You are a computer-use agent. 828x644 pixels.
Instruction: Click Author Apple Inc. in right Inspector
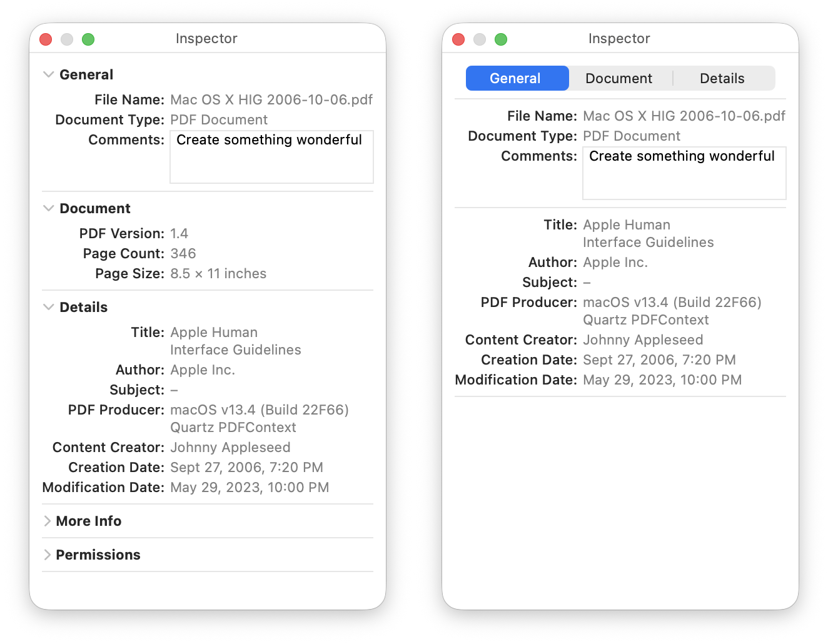tap(615, 263)
